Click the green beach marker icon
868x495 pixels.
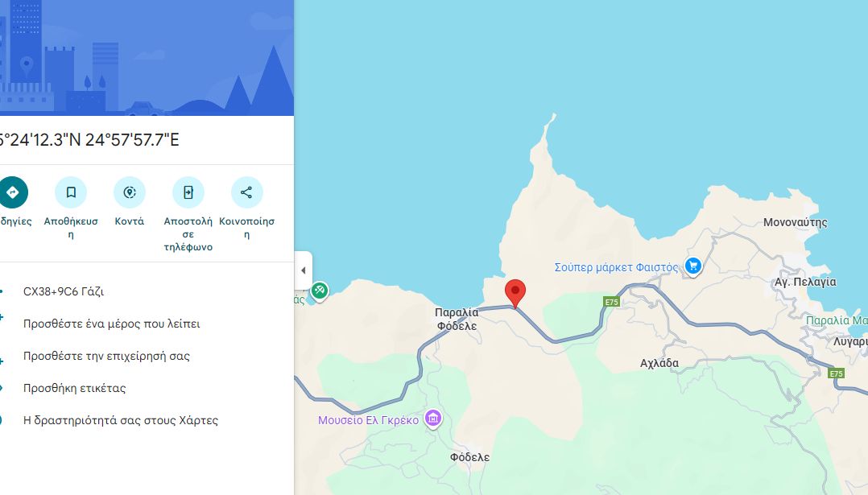tap(320, 291)
